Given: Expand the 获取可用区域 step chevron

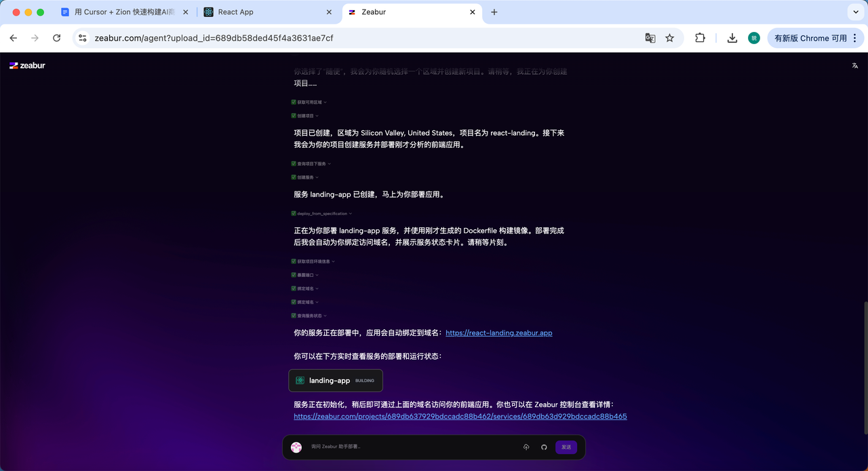Looking at the screenshot, I should point(325,102).
